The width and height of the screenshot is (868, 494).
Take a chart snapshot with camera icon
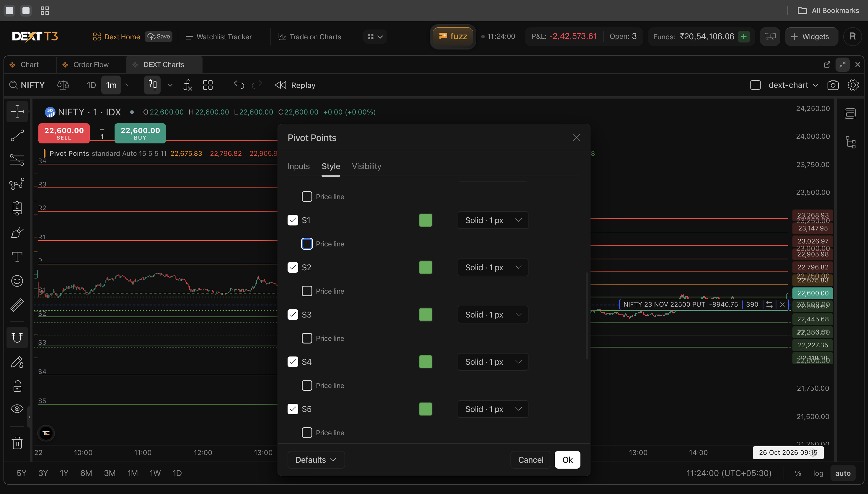pos(833,85)
